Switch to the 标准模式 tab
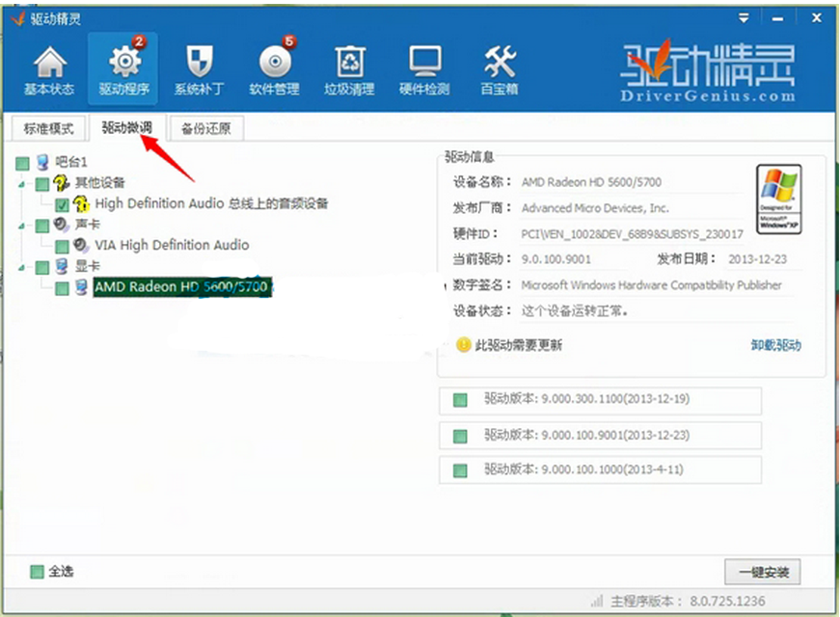This screenshot has width=840, height=617. click(x=48, y=128)
